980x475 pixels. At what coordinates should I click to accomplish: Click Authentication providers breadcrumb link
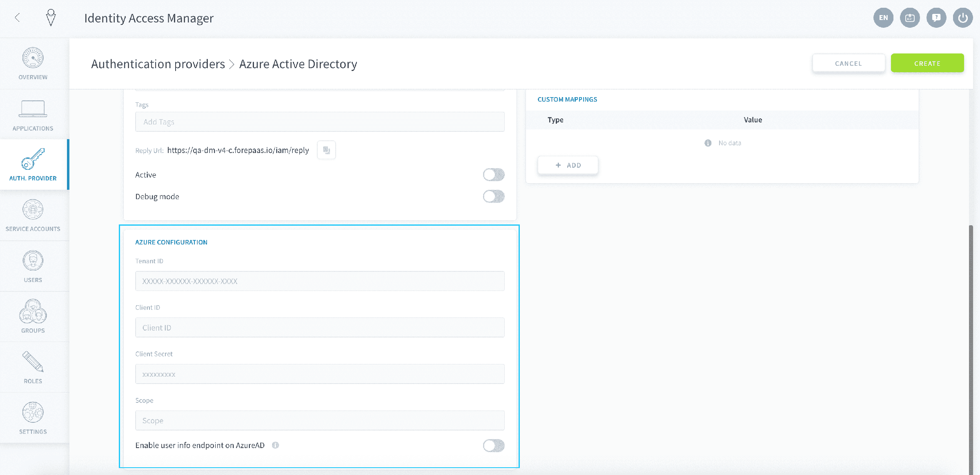[x=158, y=64]
